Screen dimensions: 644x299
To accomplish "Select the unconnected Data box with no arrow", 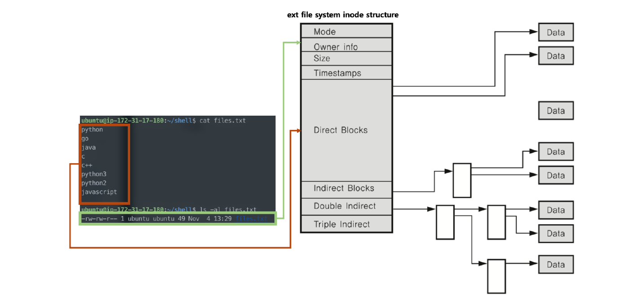I will point(556,111).
